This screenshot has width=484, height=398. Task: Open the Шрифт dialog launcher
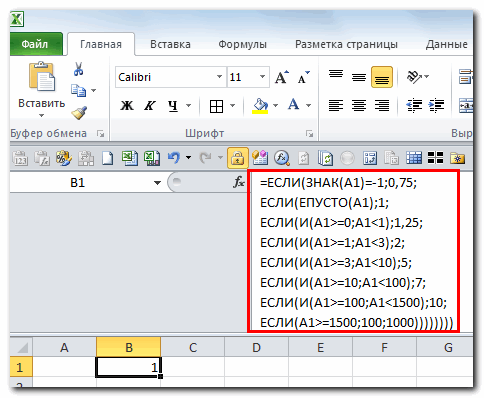click(x=310, y=134)
